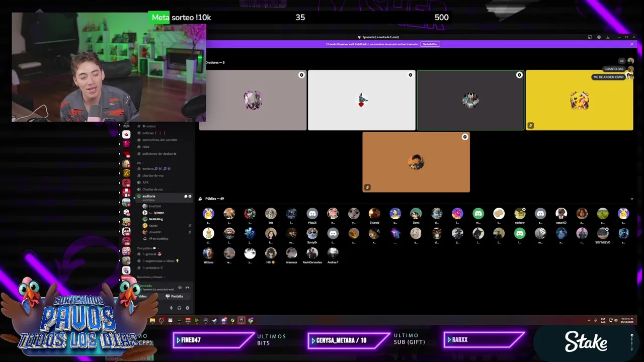Select the yellow Pikachu speaker tile

point(579,100)
